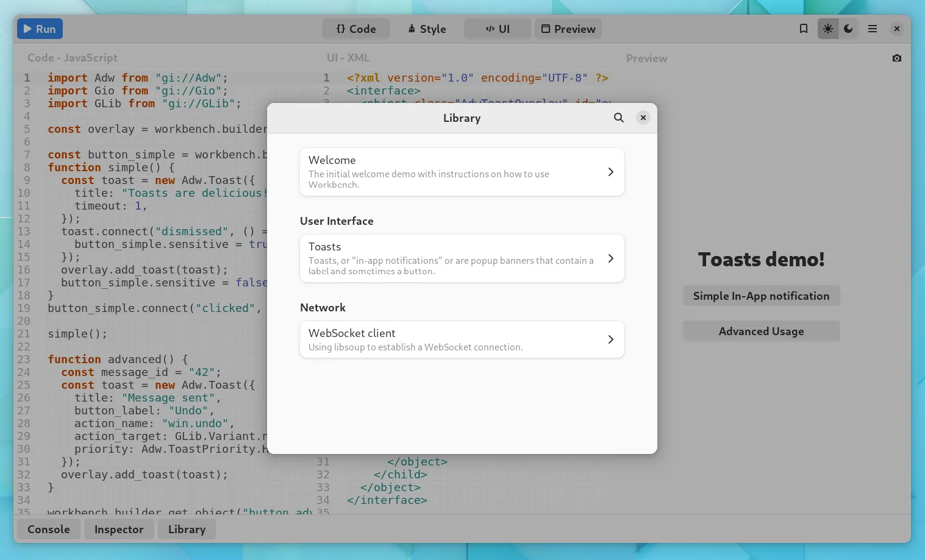Switch to light theme with sun icon
This screenshot has width=925, height=560.
click(x=827, y=29)
